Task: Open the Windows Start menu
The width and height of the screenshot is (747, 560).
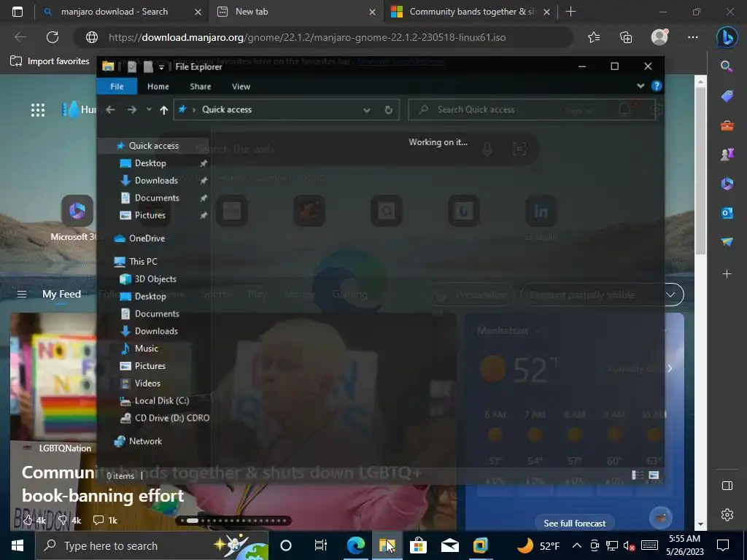Action: tap(18, 545)
